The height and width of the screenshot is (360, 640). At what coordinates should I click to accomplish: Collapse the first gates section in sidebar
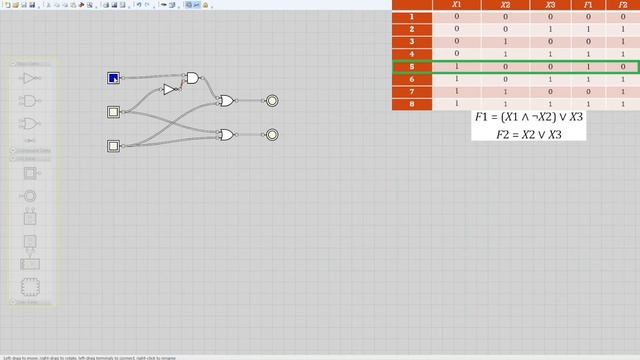[13, 64]
